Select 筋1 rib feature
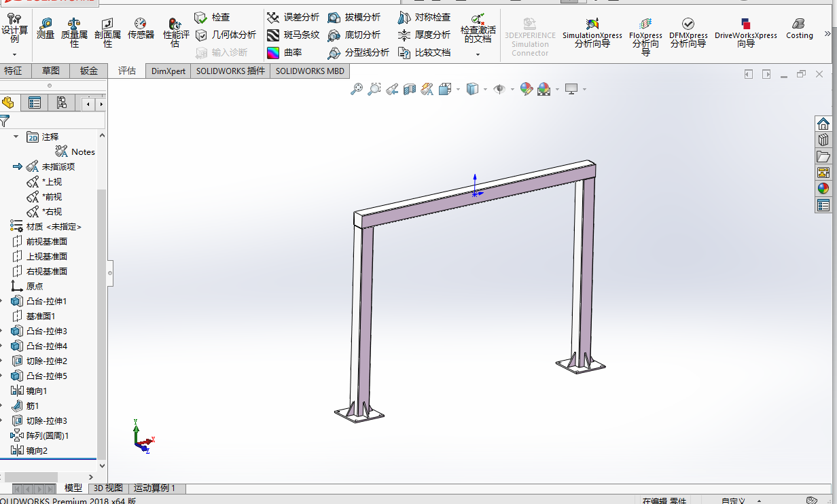837x504 pixels. pyautogui.click(x=26, y=406)
